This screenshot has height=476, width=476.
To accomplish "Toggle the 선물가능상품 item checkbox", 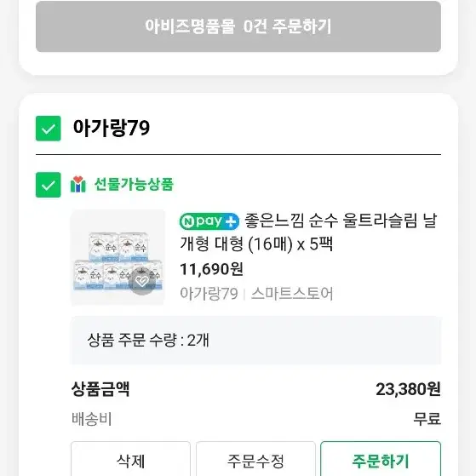I will [48, 185].
